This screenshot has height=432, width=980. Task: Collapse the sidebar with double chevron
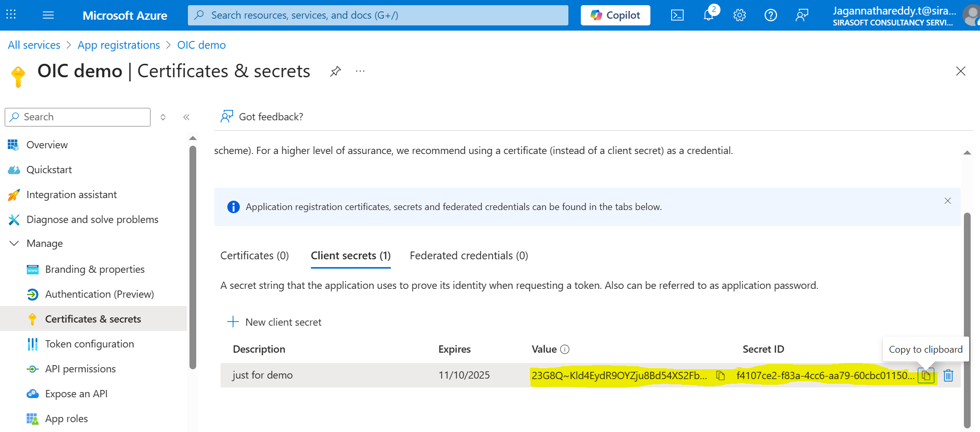click(x=186, y=117)
